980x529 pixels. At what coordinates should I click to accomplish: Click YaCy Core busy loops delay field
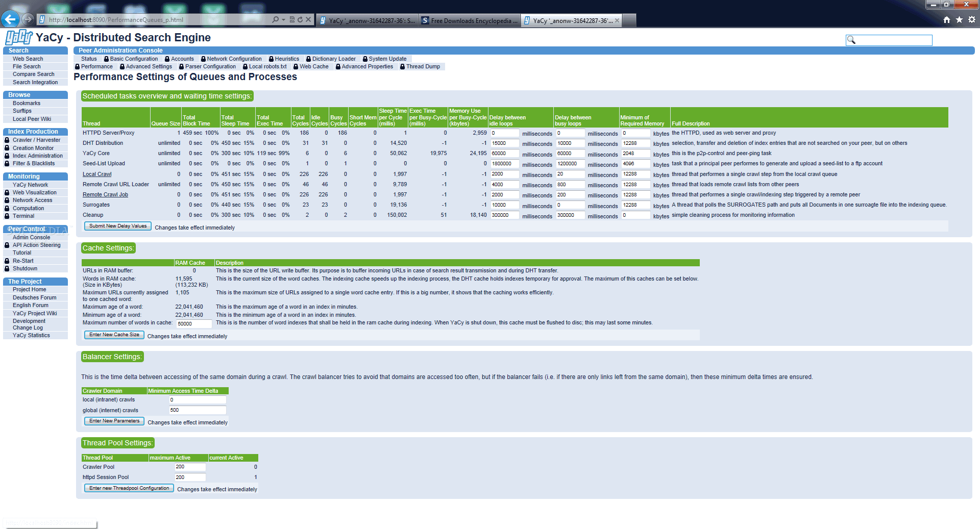click(x=570, y=154)
